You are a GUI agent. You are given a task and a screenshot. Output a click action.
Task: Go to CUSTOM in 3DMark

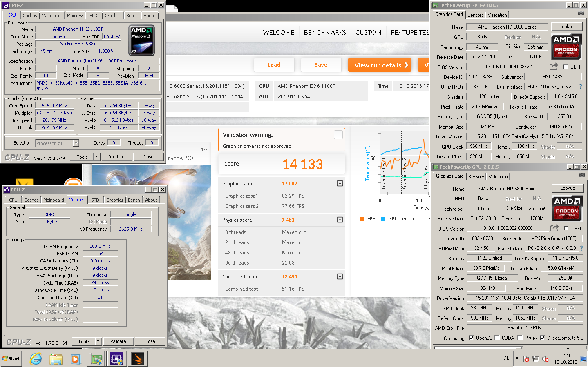coord(368,33)
